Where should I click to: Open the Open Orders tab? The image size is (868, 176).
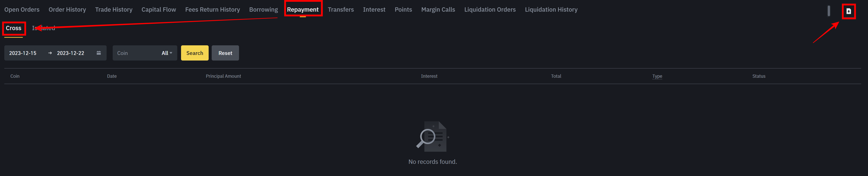click(x=22, y=9)
